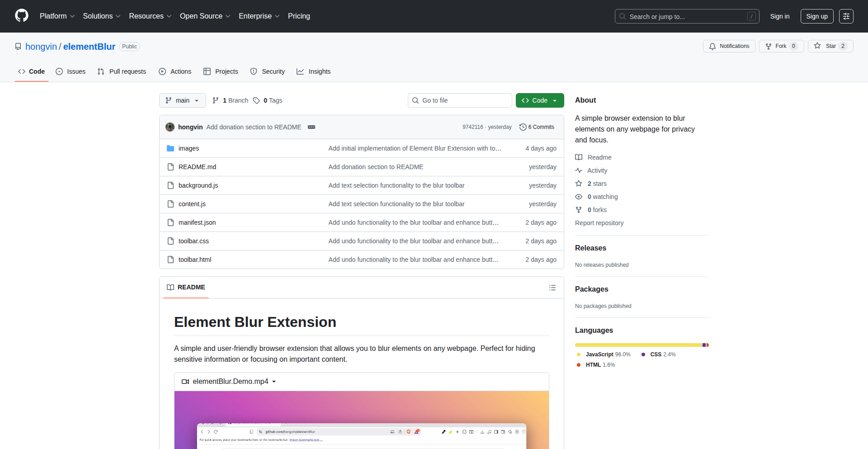Open the hongvin owner profile link
Image resolution: width=868 pixels, height=449 pixels.
(x=41, y=47)
